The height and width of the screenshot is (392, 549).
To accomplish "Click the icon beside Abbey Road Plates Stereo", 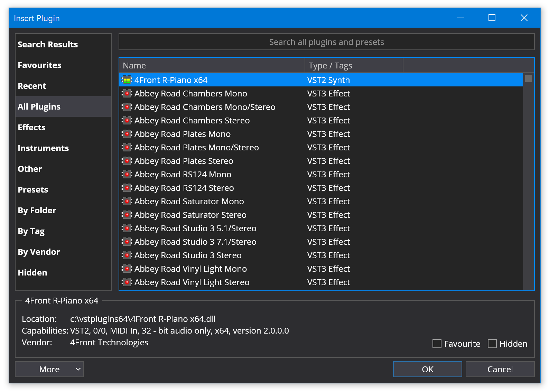I will [127, 161].
